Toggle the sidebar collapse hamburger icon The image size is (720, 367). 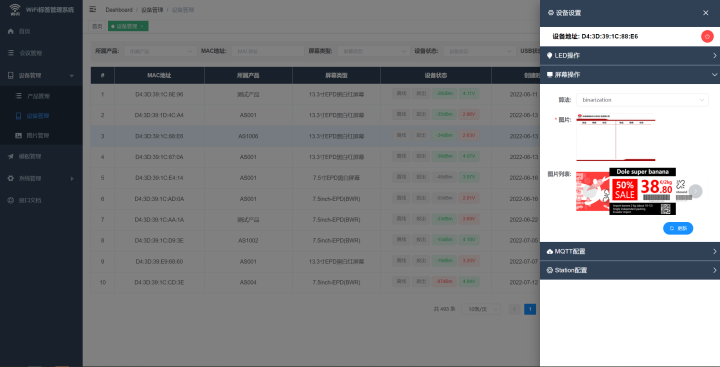(x=93, y=9)
